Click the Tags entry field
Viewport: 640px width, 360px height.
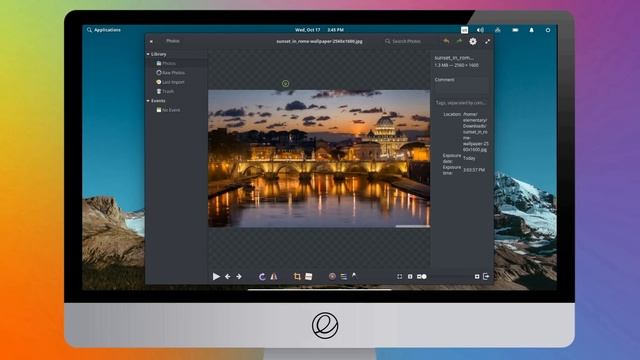pyautogui.click(x=461, y=103)
